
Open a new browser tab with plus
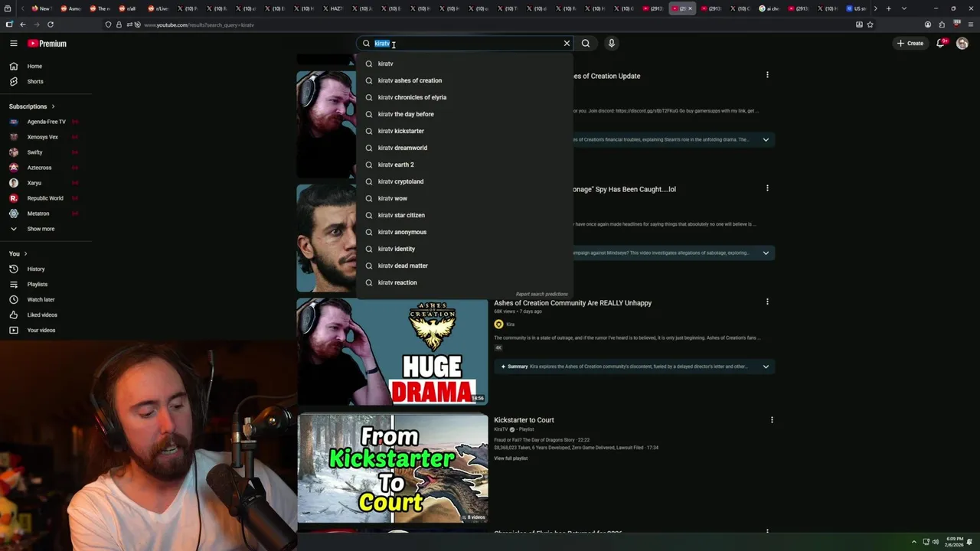[x=888, y=8]
